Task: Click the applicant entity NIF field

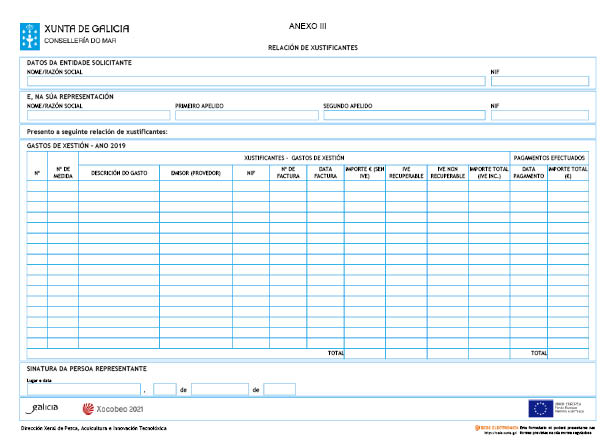Action: (540, 82)
